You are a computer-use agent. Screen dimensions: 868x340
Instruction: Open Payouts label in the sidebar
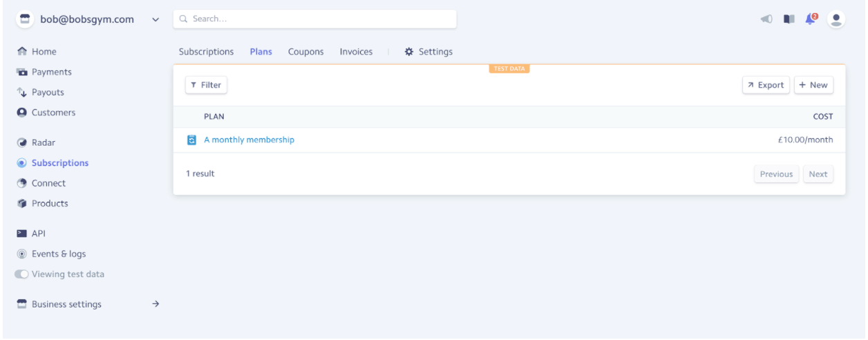click(x=48, y=93)
